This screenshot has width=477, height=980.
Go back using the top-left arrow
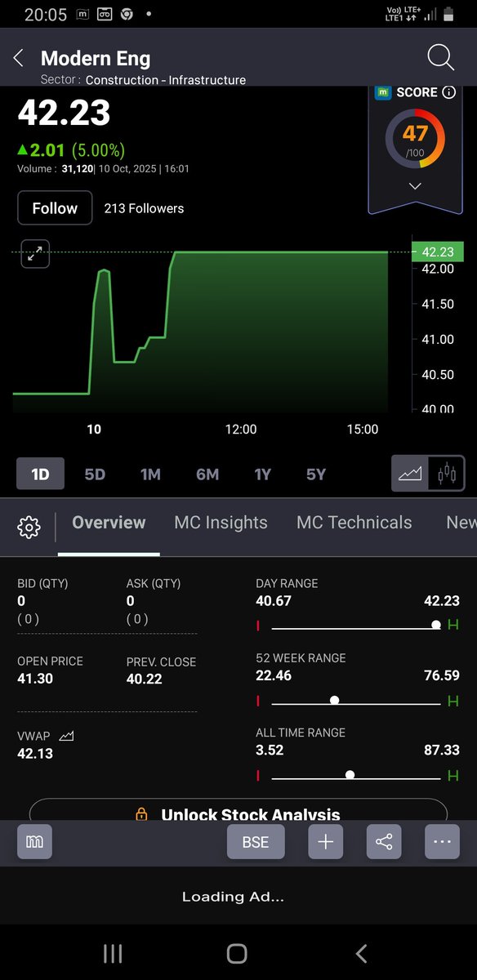[18, 58]
